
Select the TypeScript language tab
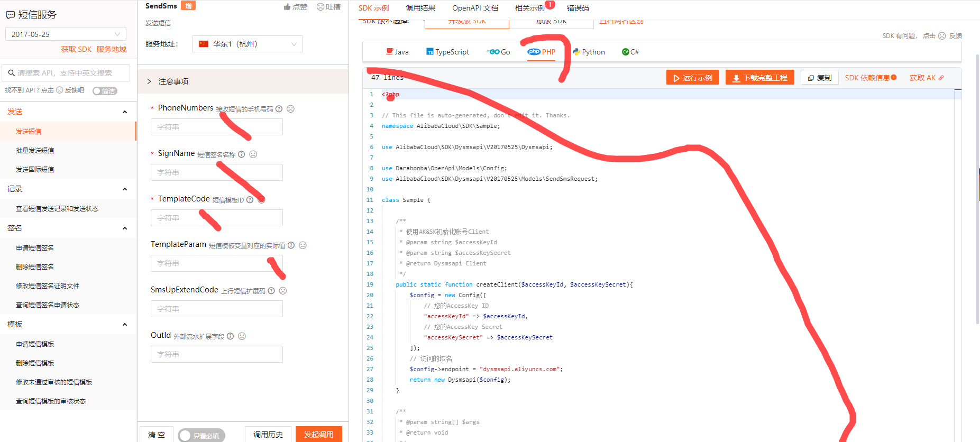point(448,52)
